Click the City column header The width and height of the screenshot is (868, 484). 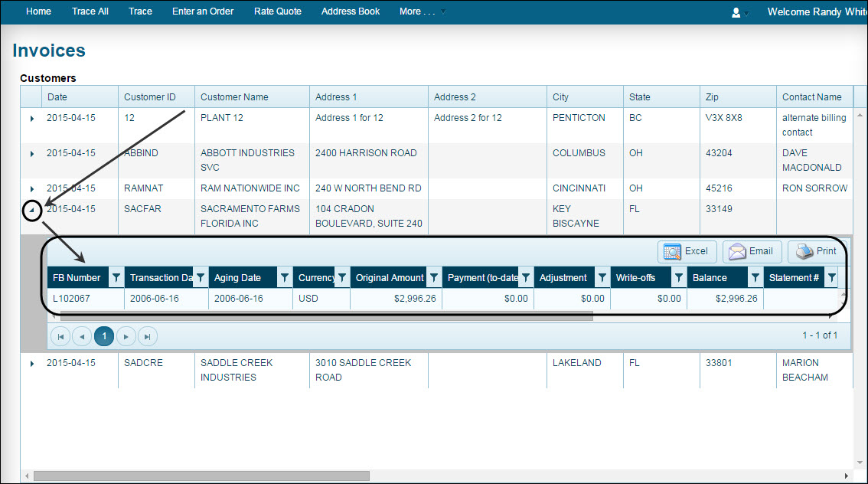tap(585, 97)
